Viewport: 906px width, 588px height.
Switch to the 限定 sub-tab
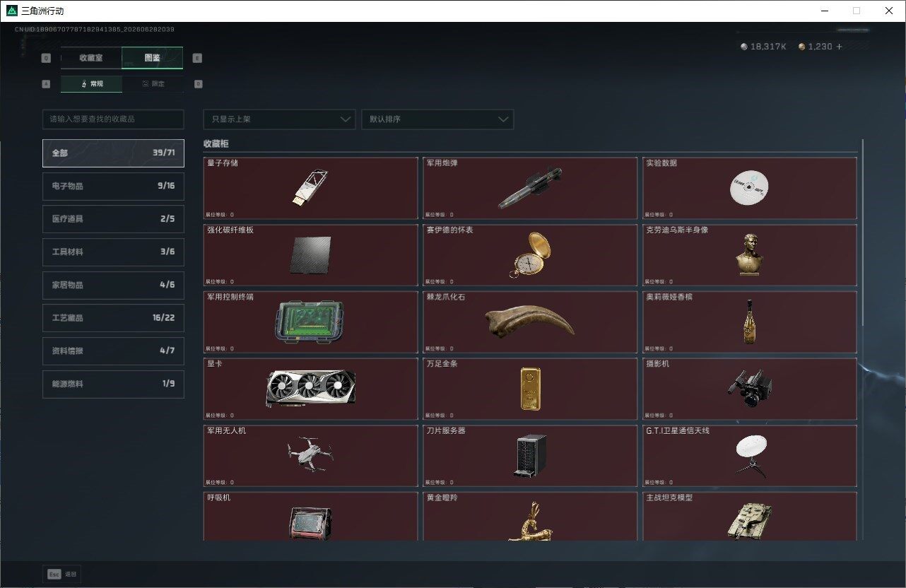pyautogui.click(x=153, y=84)
